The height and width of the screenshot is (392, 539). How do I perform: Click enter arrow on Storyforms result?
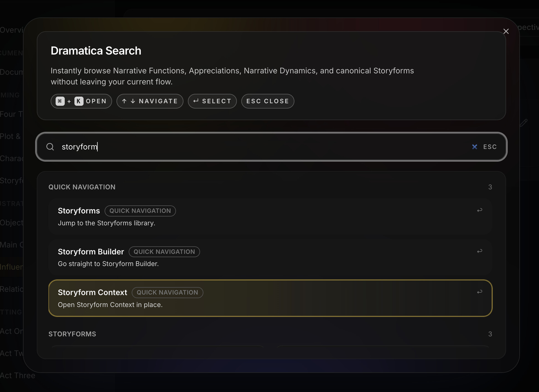(480, 210)
